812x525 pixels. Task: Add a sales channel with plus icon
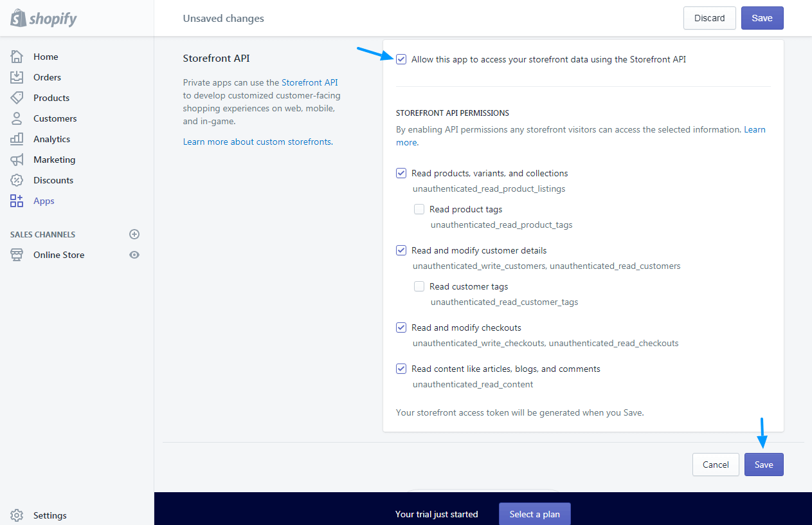pyautogui.click(x=134, y=234)
